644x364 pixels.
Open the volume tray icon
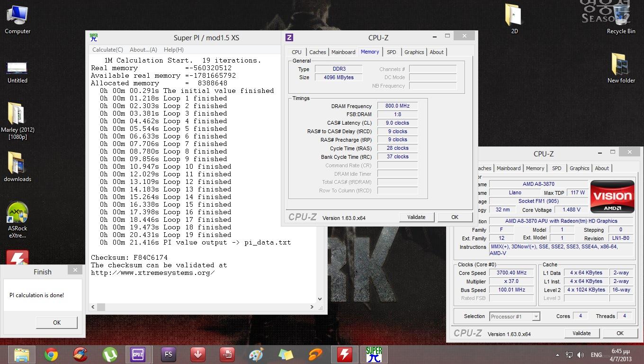581,355
